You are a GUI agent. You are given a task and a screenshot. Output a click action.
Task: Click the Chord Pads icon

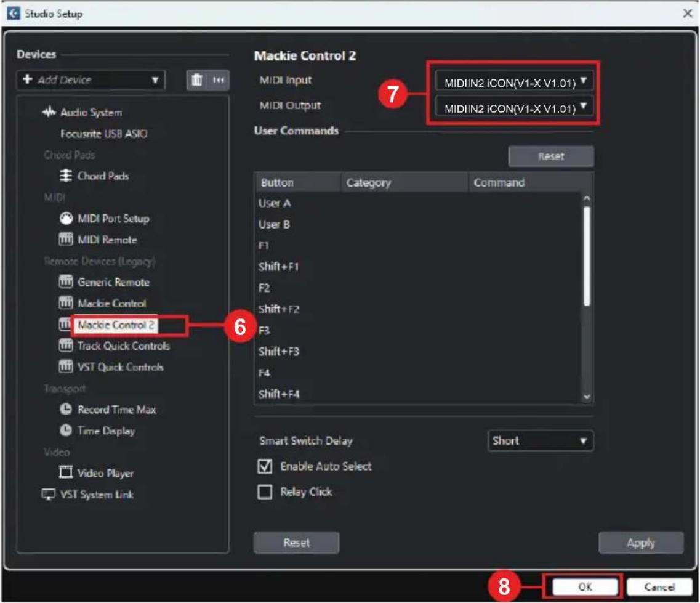click(66, 176)
